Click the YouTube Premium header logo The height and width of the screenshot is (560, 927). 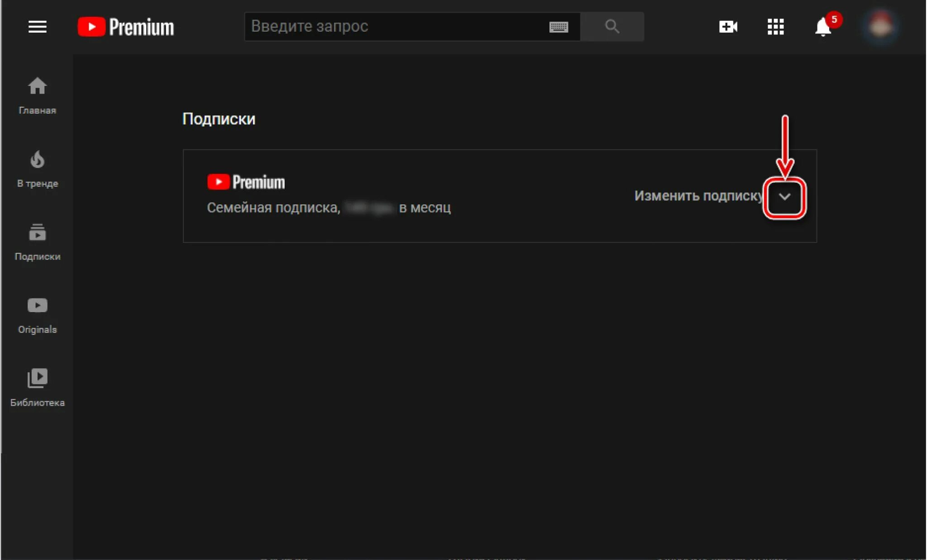(x=125, y=27)
